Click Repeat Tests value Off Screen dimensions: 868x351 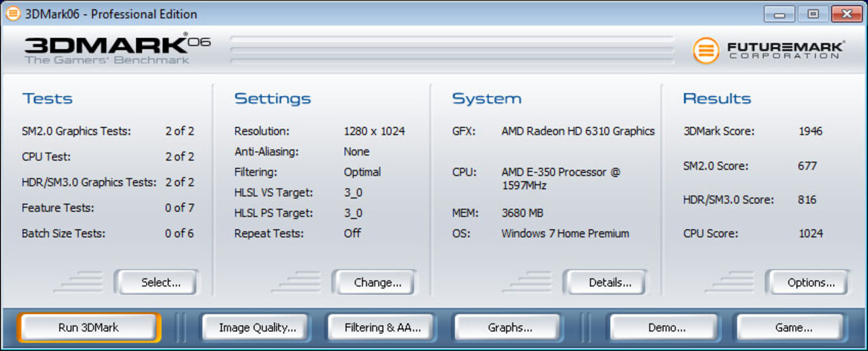tap(352, 233)
